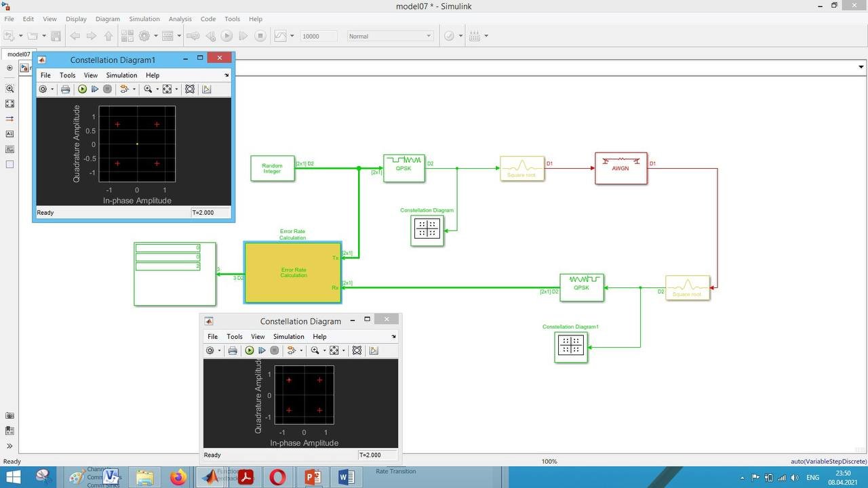Image resolution: width=868 pixels, height=488 pixels.
Task: Expand Zoom dropdown arrow in Constellation Diagram toolbar
Action: (x=325, y=350)
